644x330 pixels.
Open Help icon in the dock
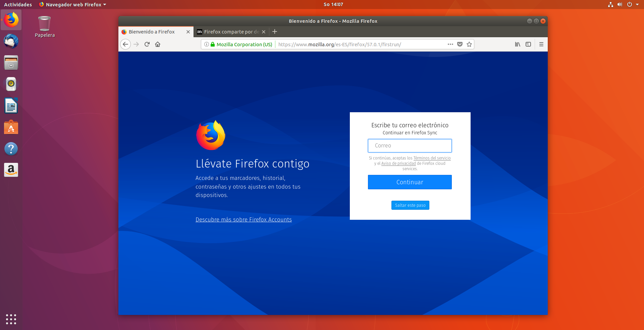(x=11, y=148)
